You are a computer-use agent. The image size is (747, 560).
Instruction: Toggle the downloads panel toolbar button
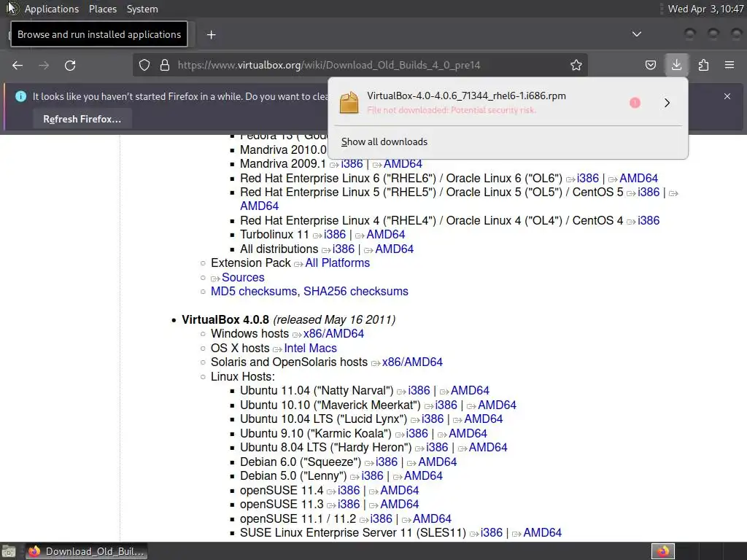tap(676, 65)
